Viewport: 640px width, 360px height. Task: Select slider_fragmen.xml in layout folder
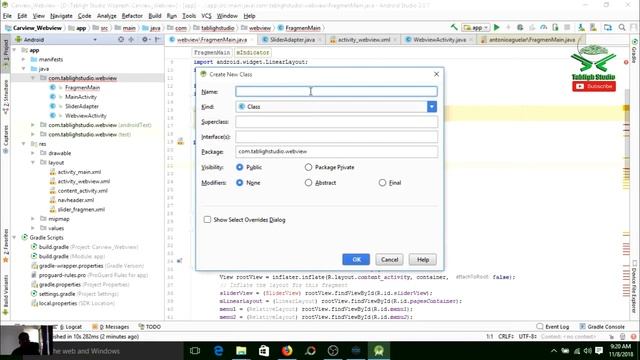[x=81, y=209]
